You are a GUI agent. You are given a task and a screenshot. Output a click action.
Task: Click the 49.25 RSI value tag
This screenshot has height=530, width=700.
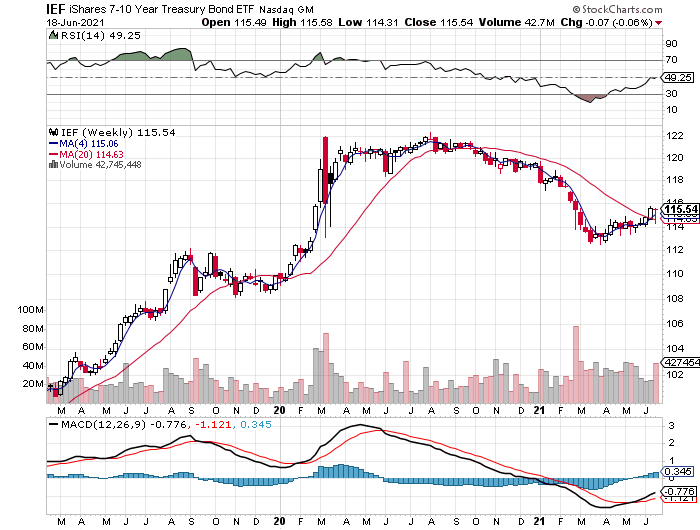(x=678, y=78)
